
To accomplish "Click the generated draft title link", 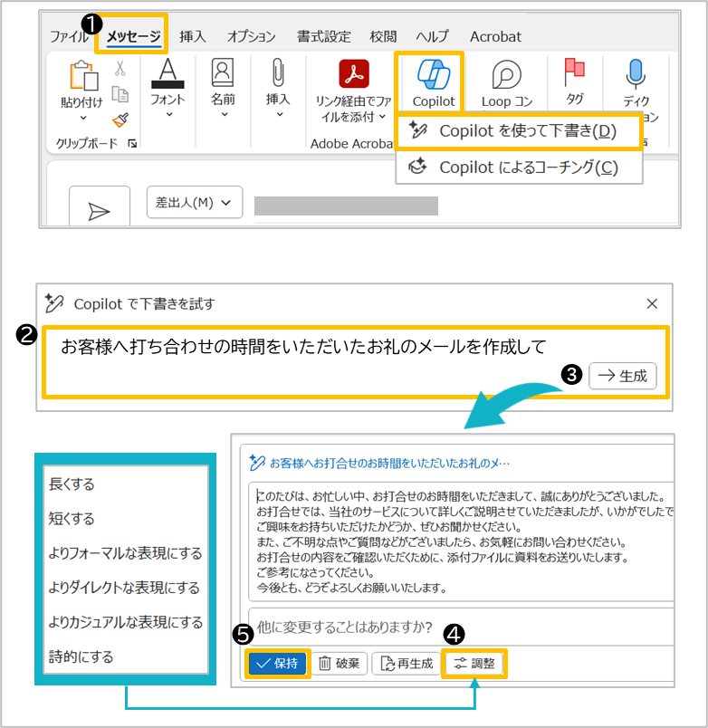I will click(x=389, y=464).
